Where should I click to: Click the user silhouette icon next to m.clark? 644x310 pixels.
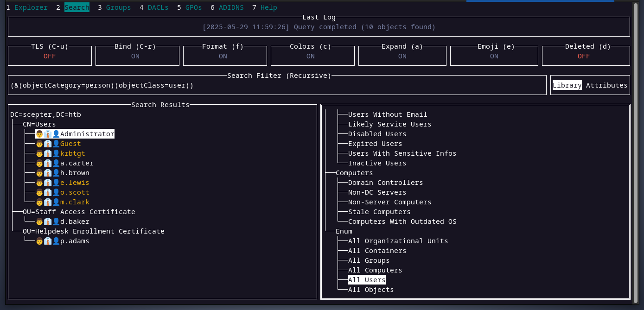[x=55, y=202]
